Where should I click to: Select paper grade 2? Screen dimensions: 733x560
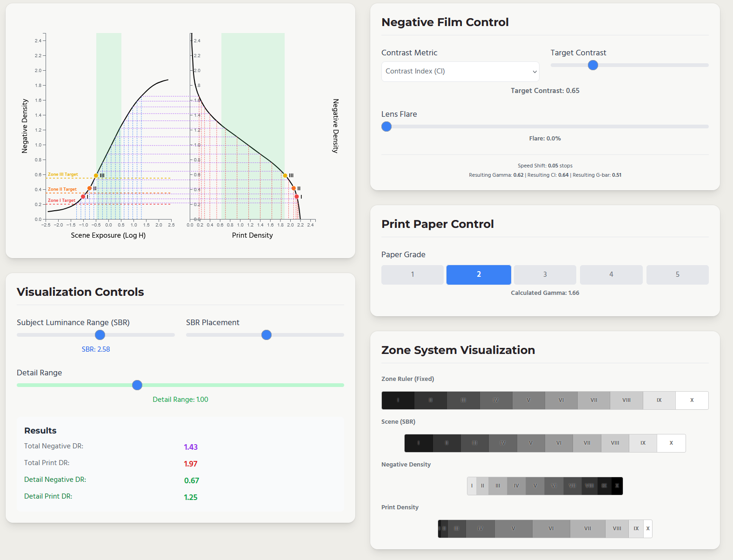(x=479, y=274)
